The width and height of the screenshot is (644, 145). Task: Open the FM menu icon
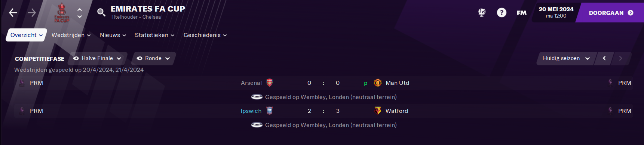point(522,13)
